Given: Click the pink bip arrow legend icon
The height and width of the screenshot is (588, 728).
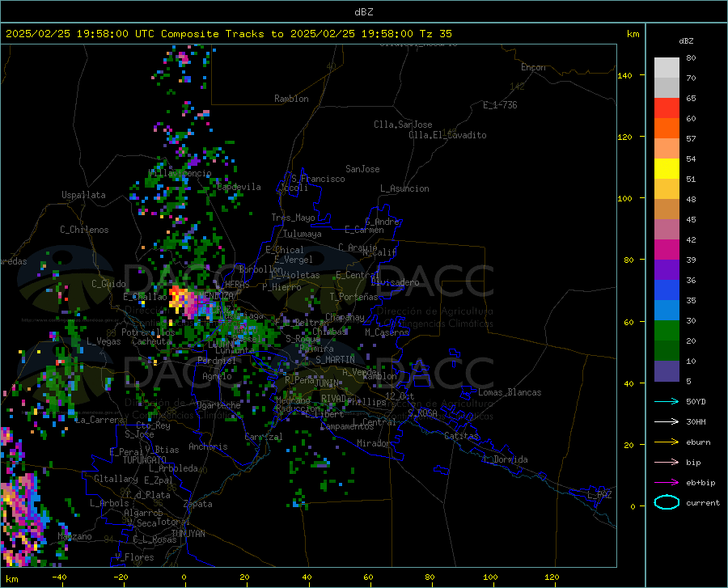Looking at the screenshot, I should [x=667, y=463].
